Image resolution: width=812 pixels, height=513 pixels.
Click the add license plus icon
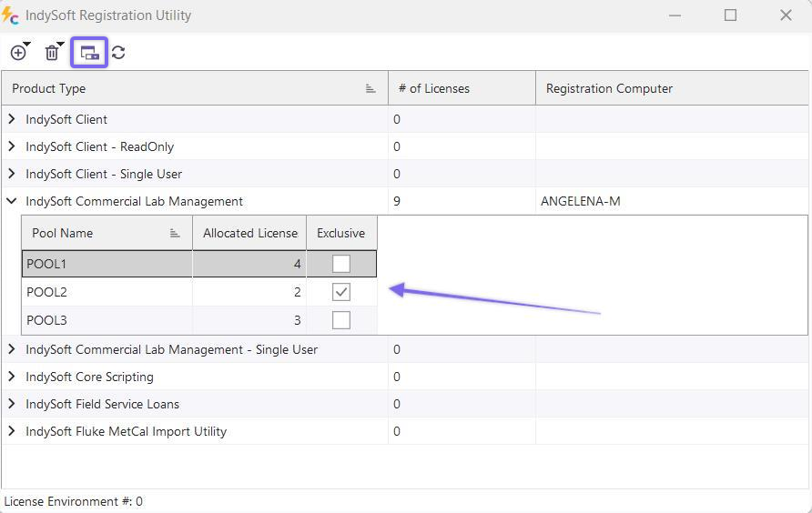click(17, 53)
